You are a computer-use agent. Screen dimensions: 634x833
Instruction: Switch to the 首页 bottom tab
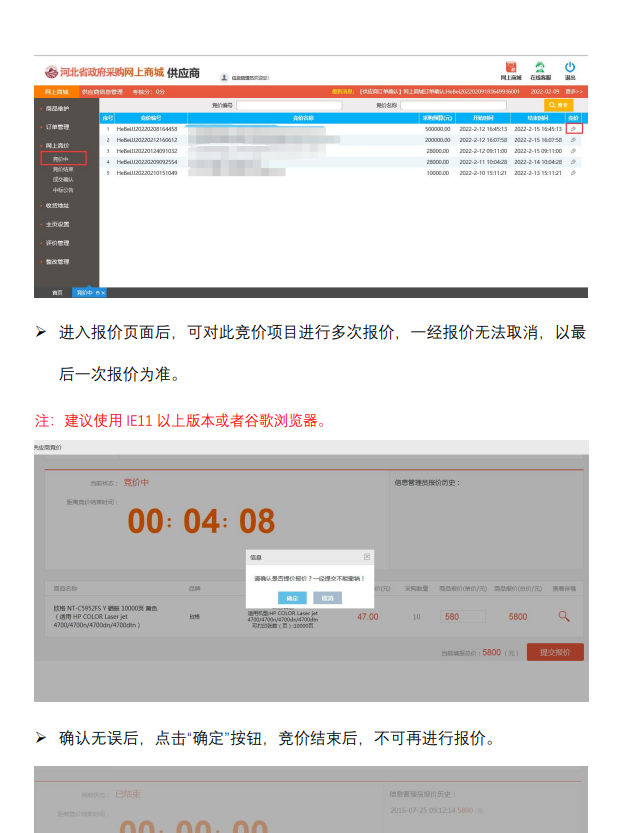point(57,293)
